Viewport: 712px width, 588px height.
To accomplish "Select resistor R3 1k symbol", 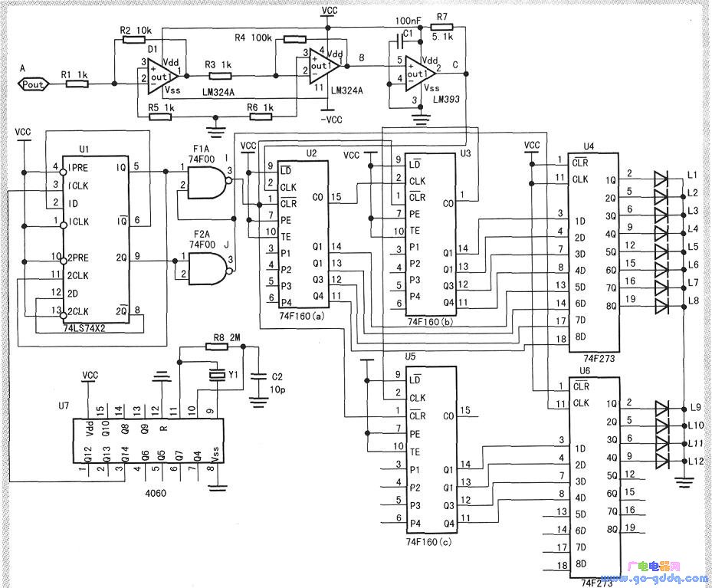I will [220, 76].
